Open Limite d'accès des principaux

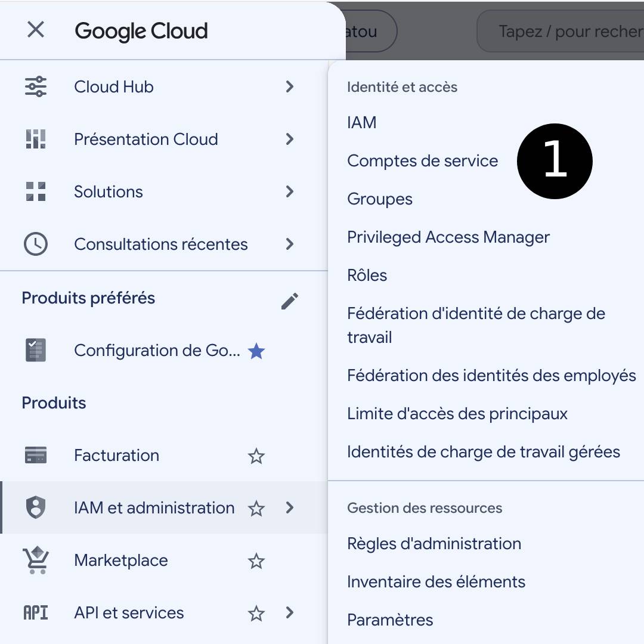[x=457, y=414]
